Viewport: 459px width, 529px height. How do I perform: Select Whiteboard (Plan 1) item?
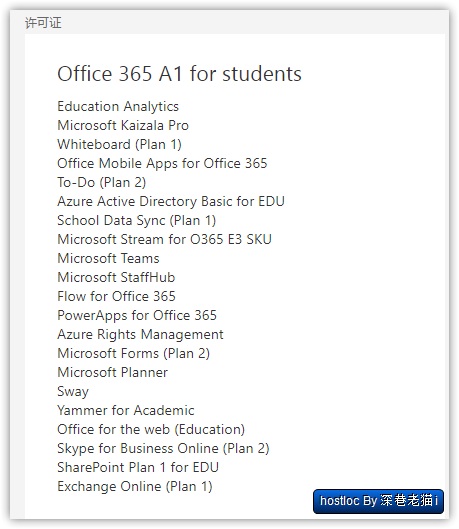pos(119,145)
